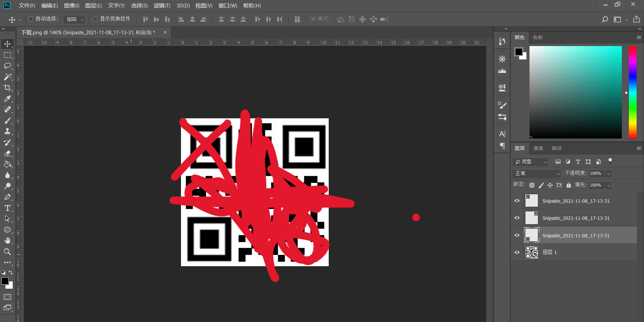Select the Brush tool
This screenshot has height=322, width=644.
[7, 121]
